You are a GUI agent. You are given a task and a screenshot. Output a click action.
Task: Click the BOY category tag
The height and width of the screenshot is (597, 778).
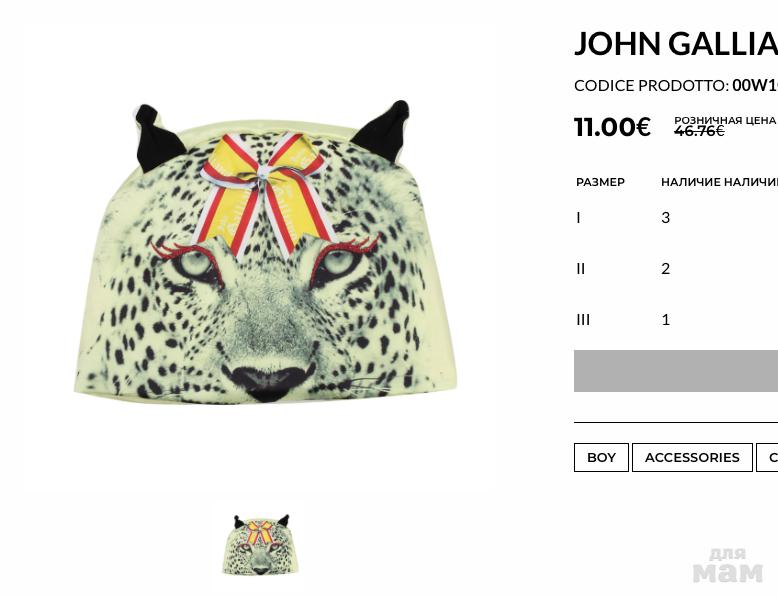click(x=601, y=458)
